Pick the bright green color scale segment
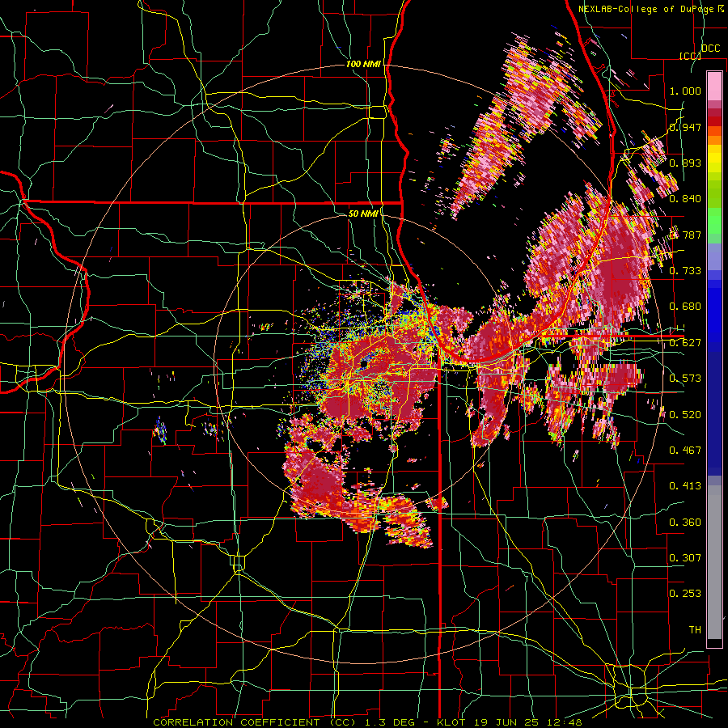The height and width of the screenshot is (728, 728). click(x=714, y=221)
